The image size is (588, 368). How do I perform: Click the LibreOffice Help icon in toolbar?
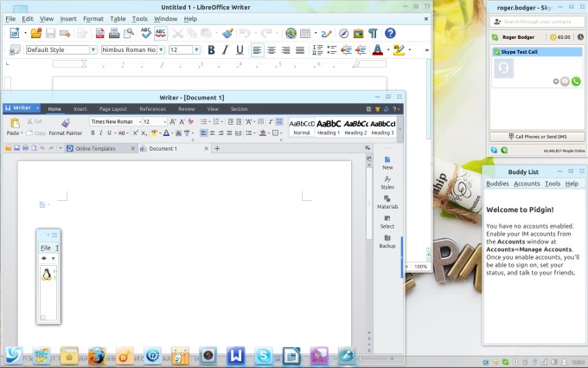pos(390,33)
